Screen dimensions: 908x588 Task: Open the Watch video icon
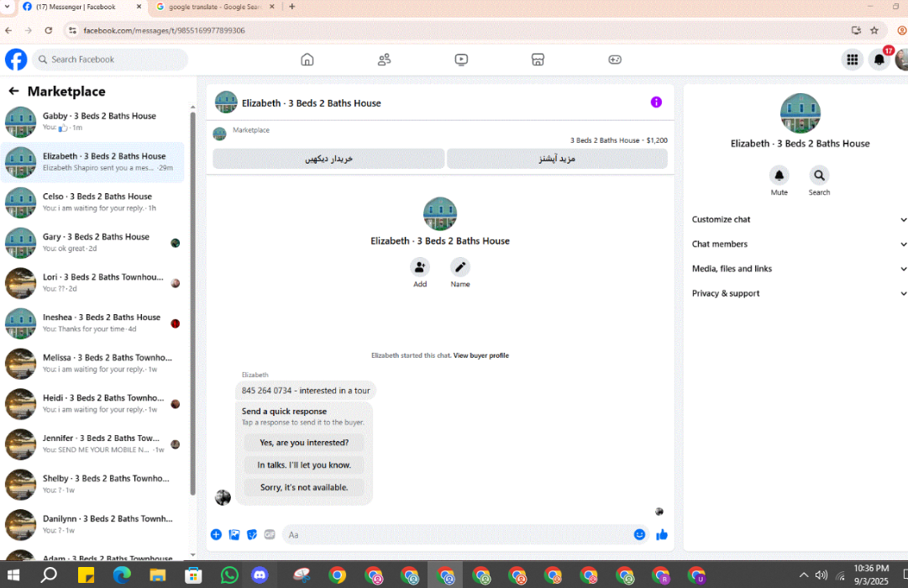tap(461, 60)
